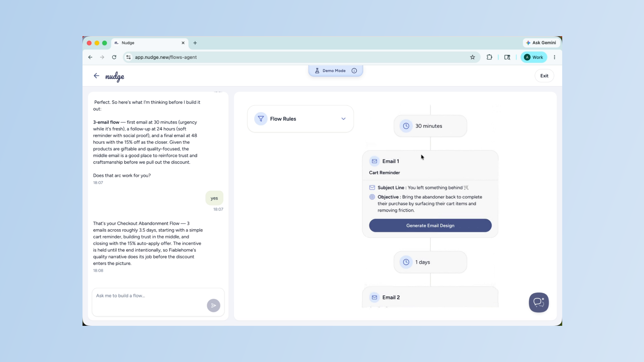Viewport: 644px width, 362px height.
Task: Click the 1 days clock icon
Action: pos(406,262)
